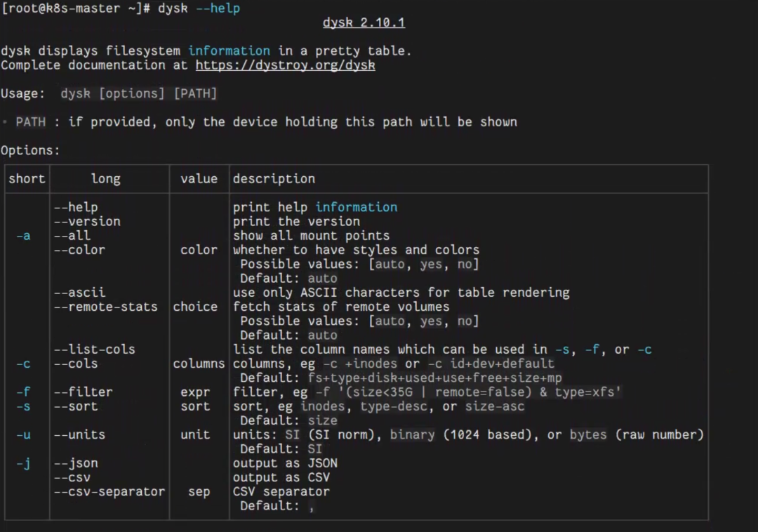Select the --help long option text
This screenshot has width=758, height=532.
click(76, 207)
